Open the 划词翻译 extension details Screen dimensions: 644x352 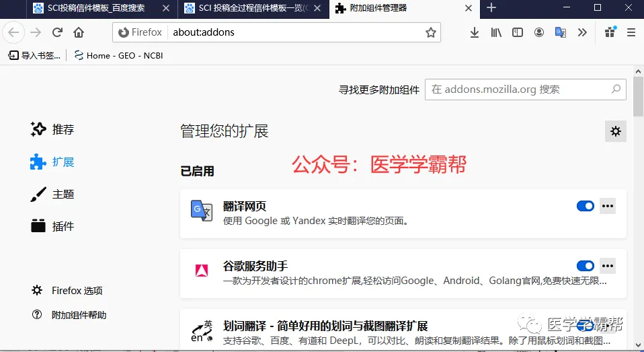403,330
